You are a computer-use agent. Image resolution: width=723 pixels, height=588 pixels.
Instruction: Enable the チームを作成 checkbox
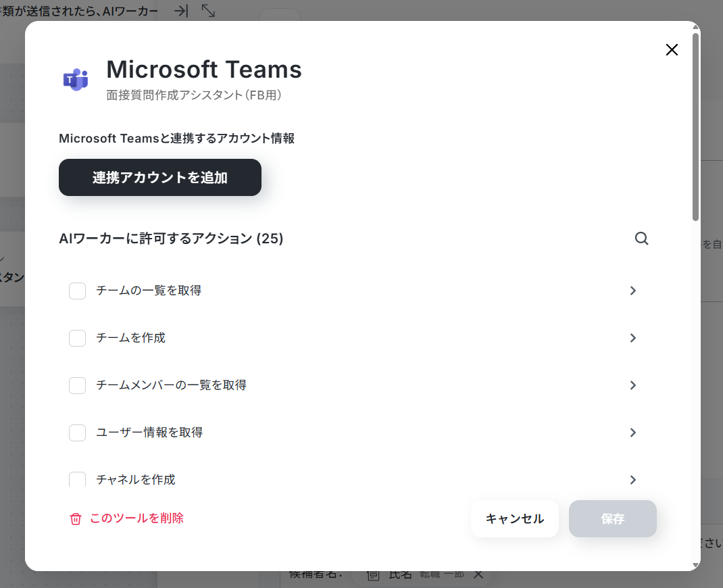tap(78, 338)
